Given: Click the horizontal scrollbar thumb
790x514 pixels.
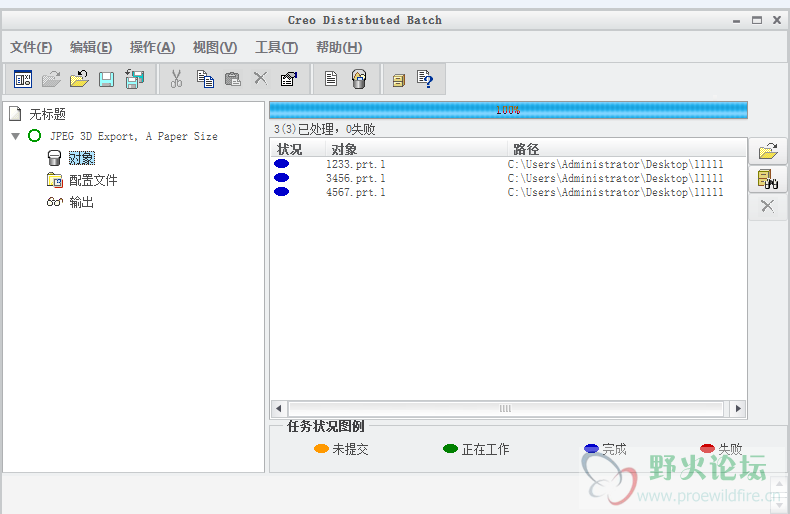Looking at the screenshot, I should point(506,408).
